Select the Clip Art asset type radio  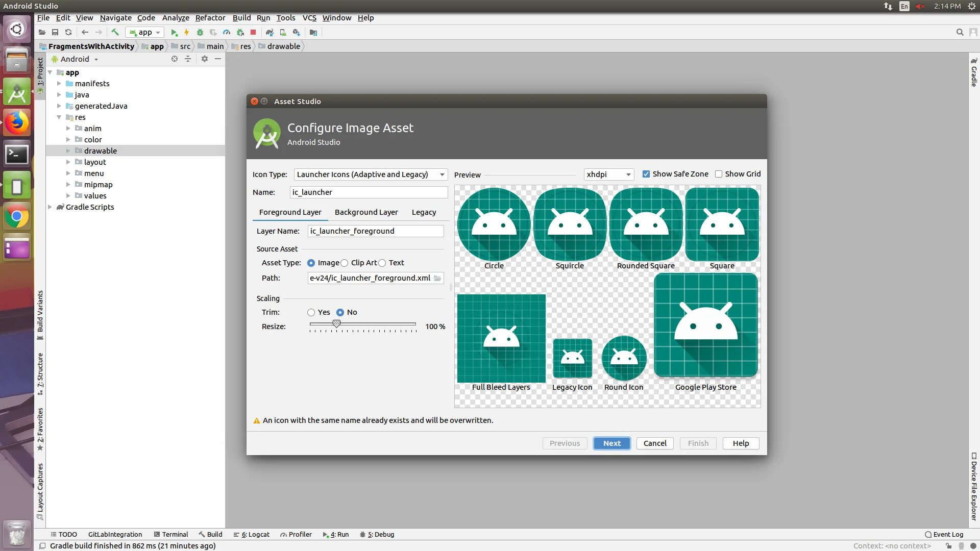click(x=345, y=263)
